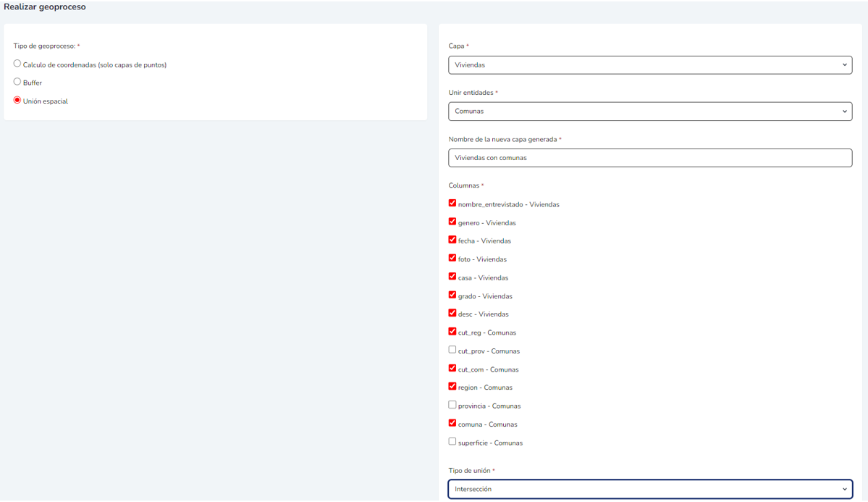The width and height of the screenshot is (868, 502).
Task: Click the new layer name input field
Action: click(x=649, y=158)
